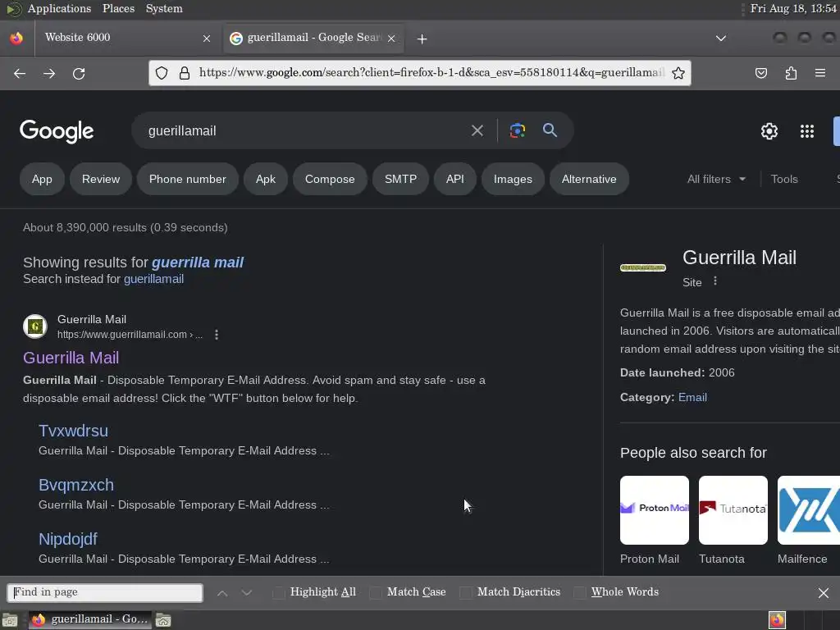Open more options dots for Guerrilla Mail result
Image resolution: width=840 pixels, height=630 pixels.
coord(217,335)
